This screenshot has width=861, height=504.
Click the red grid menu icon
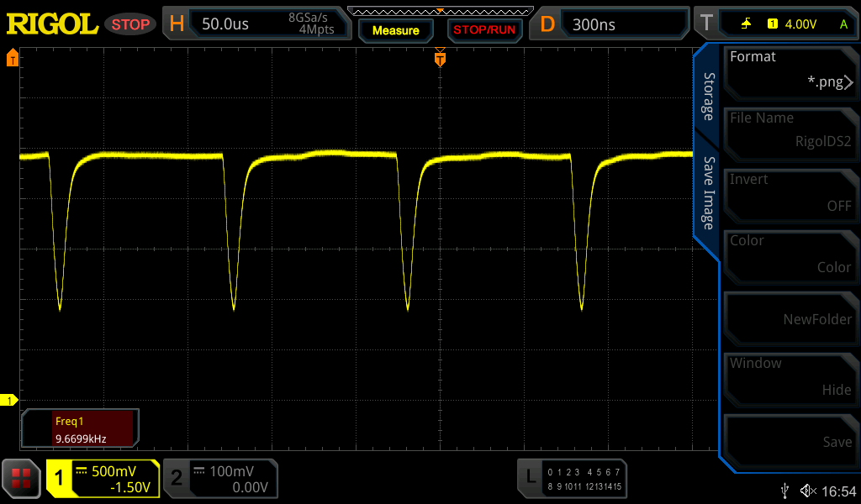22,479
